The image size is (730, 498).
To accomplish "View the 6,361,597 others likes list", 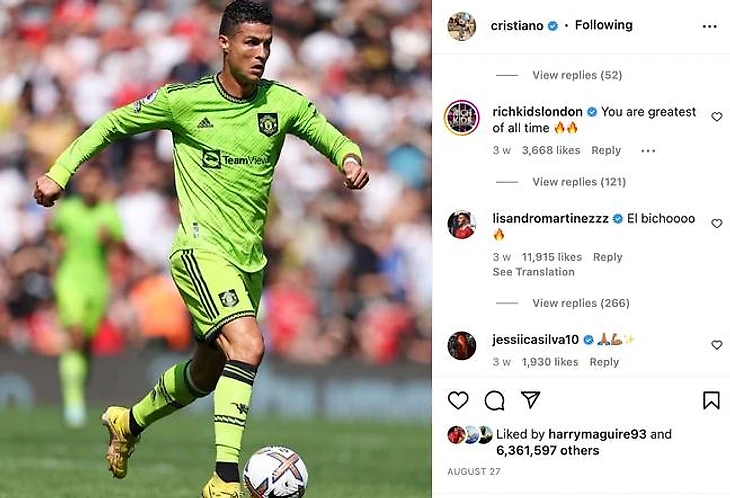I will click(x=548, y=451).
